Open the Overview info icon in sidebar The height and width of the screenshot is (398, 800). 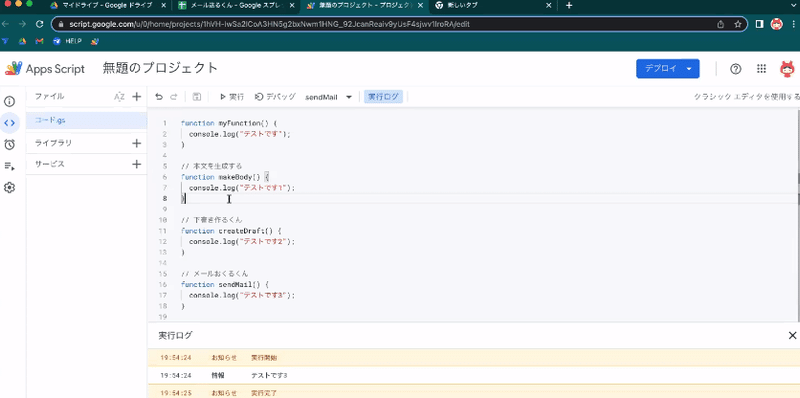tap(9, 101)
